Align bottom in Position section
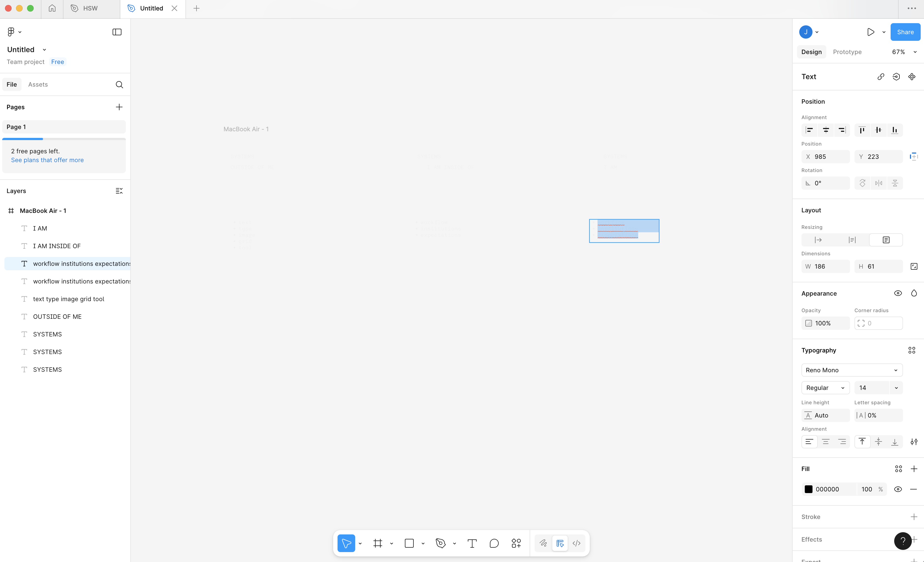 [895, 130]
